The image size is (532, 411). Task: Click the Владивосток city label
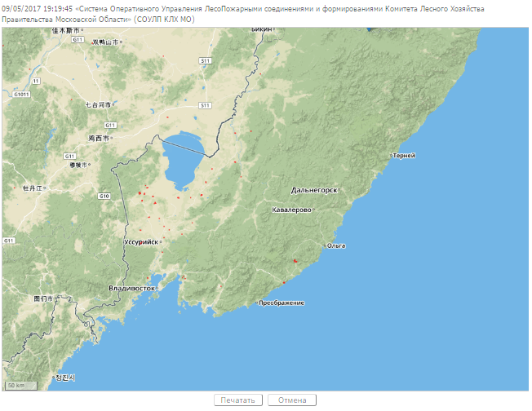132,289
